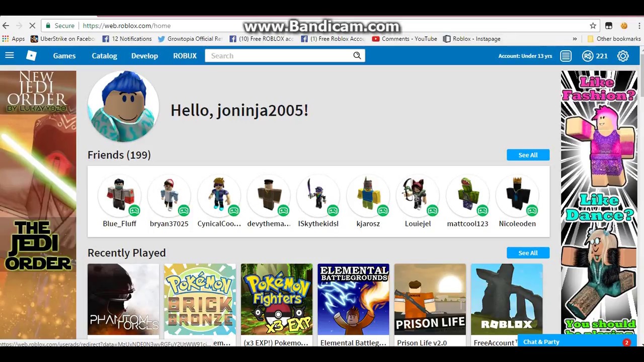Open Elemental Battlegrounds game thumbnail

click(x=353, y=299)
